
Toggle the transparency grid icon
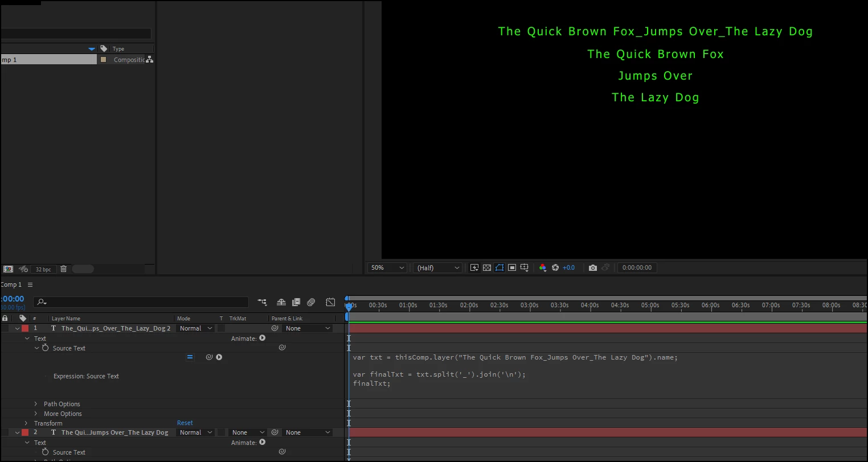pos(487,267)
